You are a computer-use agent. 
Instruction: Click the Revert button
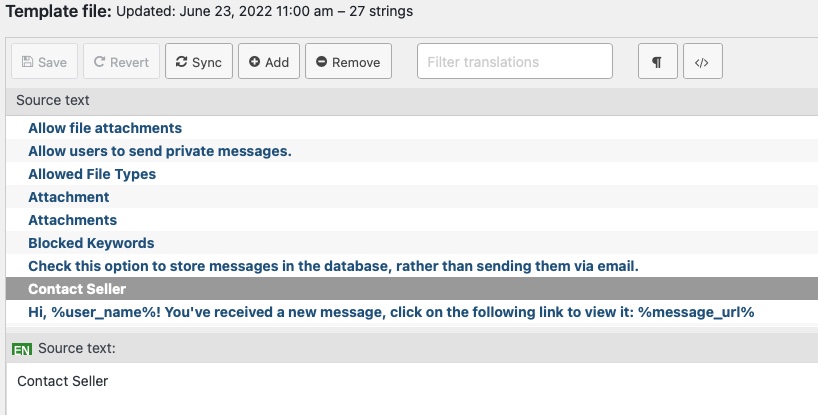coord(122,62)
